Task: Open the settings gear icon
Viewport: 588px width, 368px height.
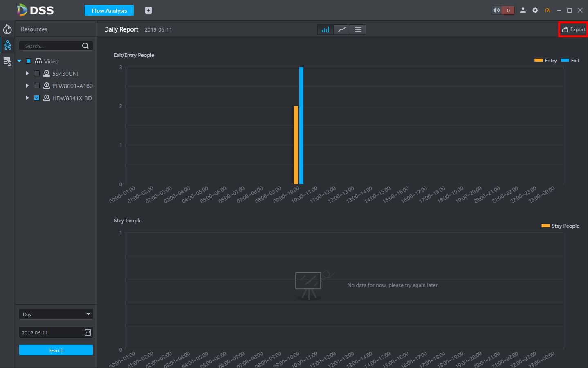Action: (x=535, y=10)
